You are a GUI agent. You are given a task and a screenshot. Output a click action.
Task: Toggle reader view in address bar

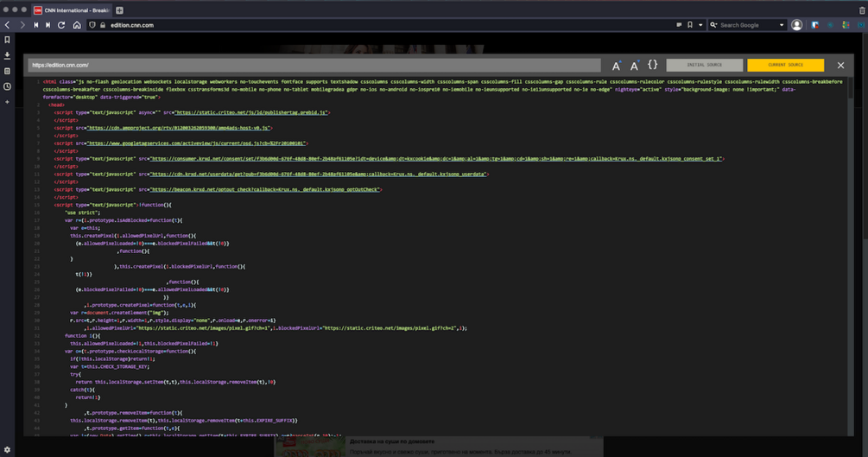(x=679, y=25)
